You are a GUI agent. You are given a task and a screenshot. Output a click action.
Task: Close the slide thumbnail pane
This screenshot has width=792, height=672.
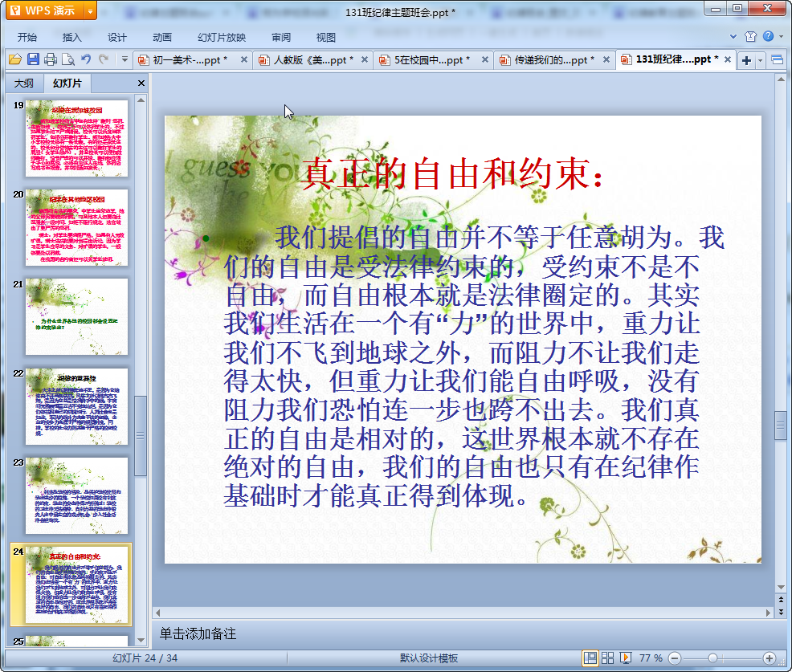(x=141, y=83)
